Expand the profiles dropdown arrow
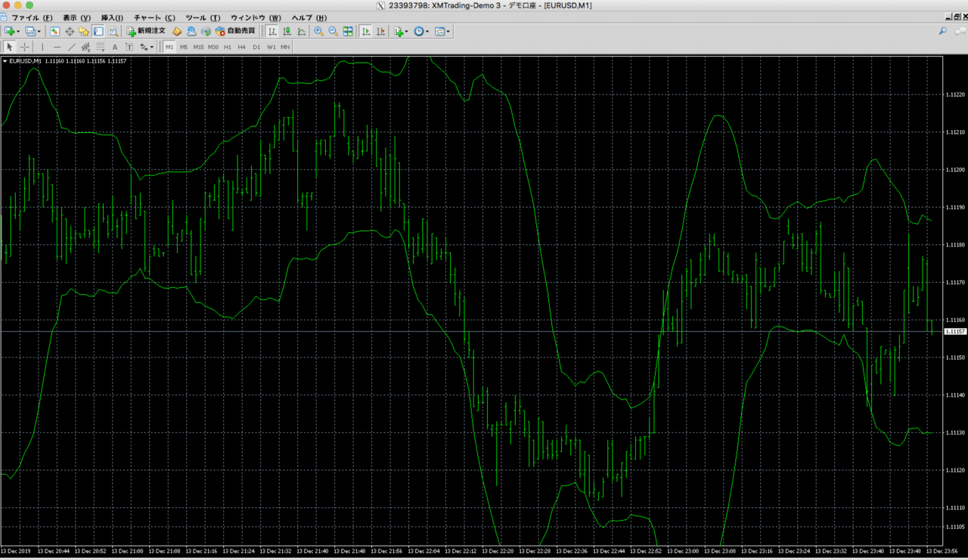Image resolution: width=968 pixels, height=560 pixels. click(x=39, y=32)
